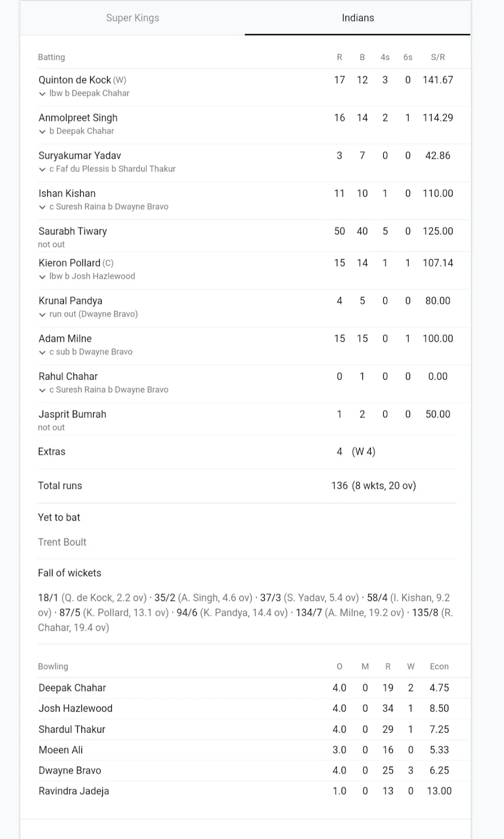Click Ravindra Jadeja in the bowling list
This screenshot has height=839, width=504.
(73, 791)
